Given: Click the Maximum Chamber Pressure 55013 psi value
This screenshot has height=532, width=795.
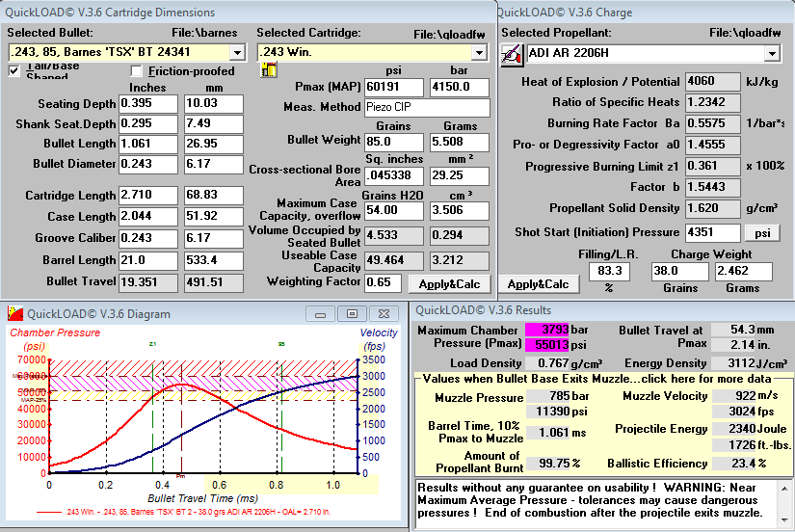Looking at the screenshot, I should click(x=547, y=345).
